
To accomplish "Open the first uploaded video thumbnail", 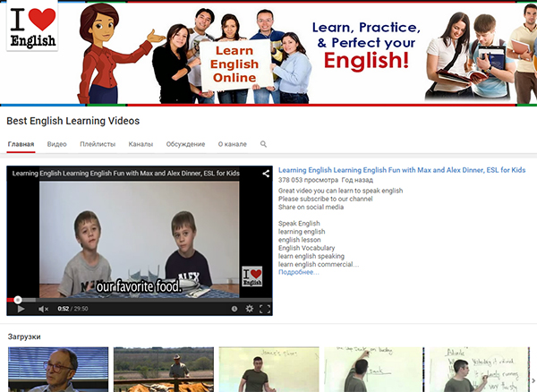I will 57,370.
